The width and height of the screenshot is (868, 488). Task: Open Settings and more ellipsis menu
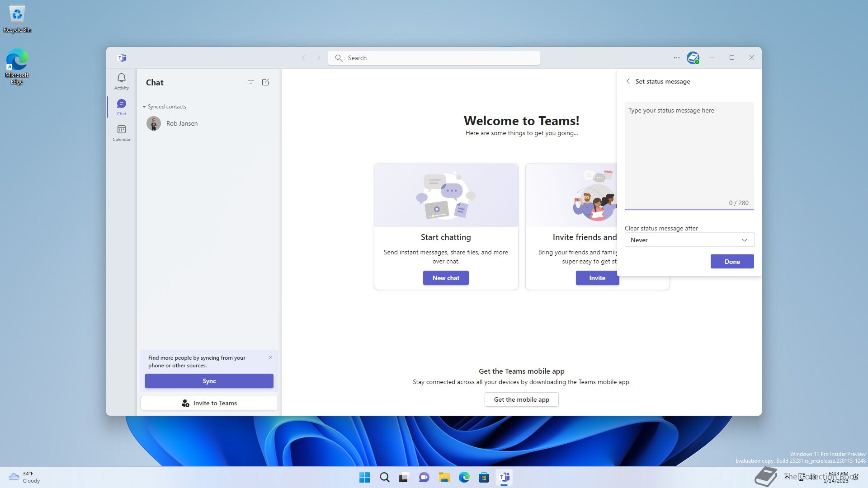pos(676,58)
